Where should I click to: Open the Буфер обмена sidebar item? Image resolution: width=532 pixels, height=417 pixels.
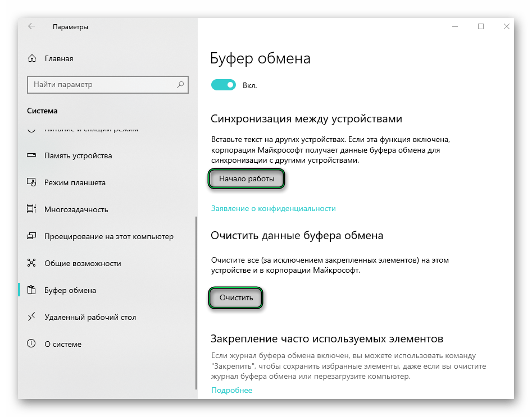(x=70, y=290)
